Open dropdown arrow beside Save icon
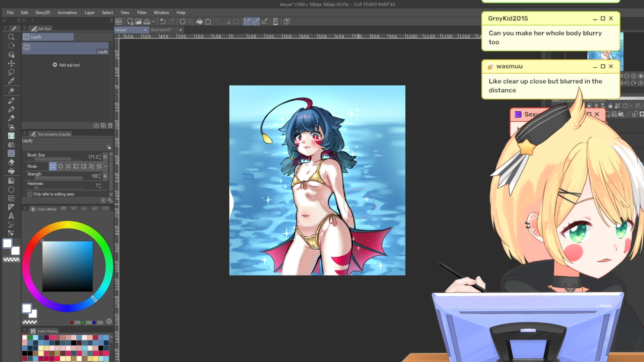This screenshot has width=644, height=362. click(153, 21)
